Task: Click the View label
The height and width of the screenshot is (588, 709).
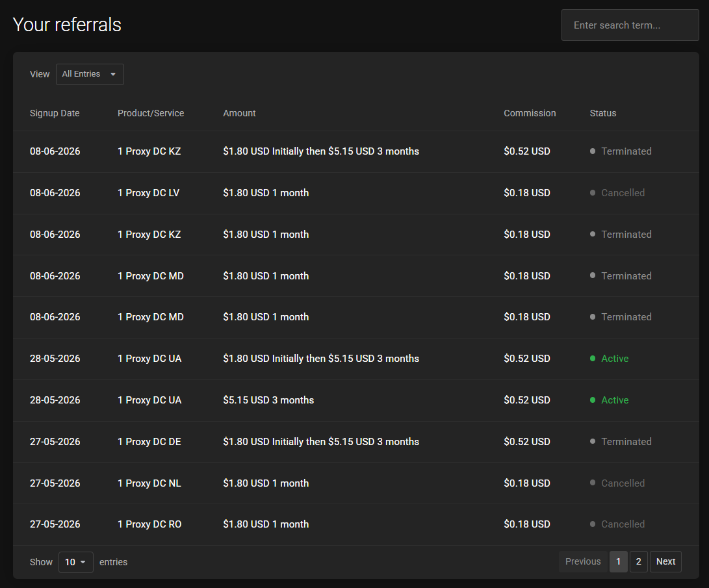Action: [x=40, y=74]
